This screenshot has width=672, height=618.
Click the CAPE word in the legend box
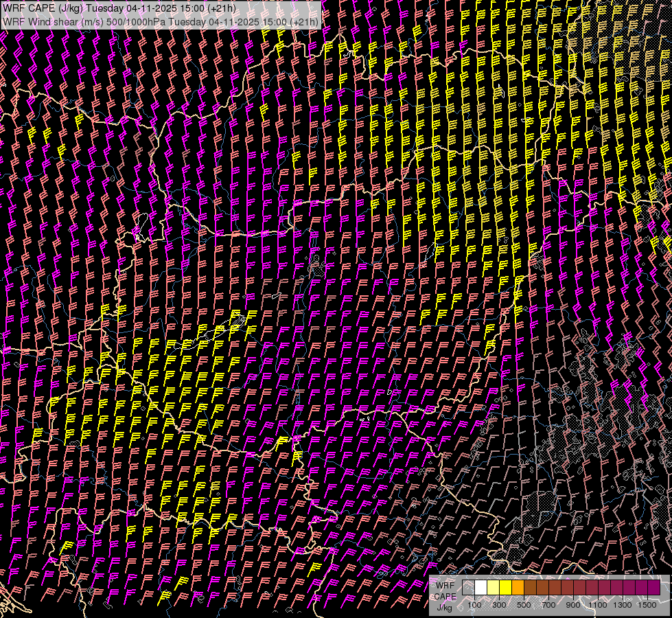click(x=445, y=597)
